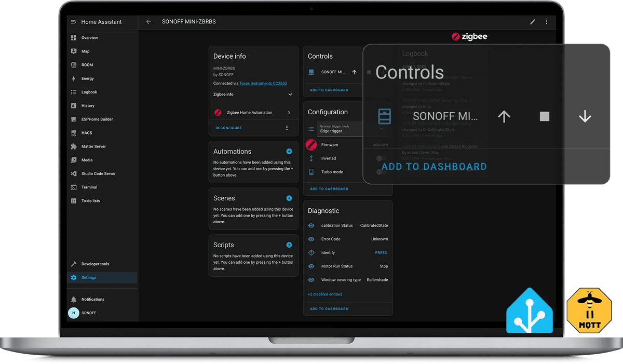Open the Terminal sidebar icon
Image resolution: width=623 pixels, height=364 pixels.
pos(74,187)
